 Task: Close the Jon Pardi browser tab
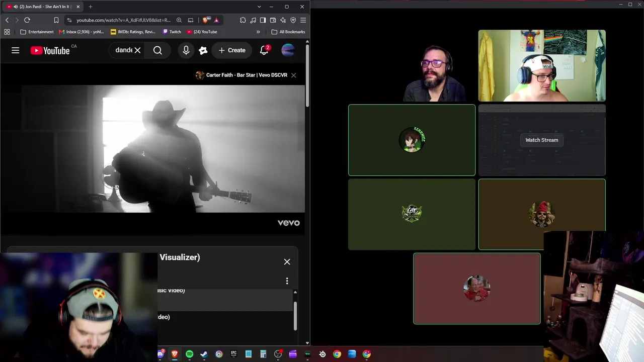tap(78, 7)
